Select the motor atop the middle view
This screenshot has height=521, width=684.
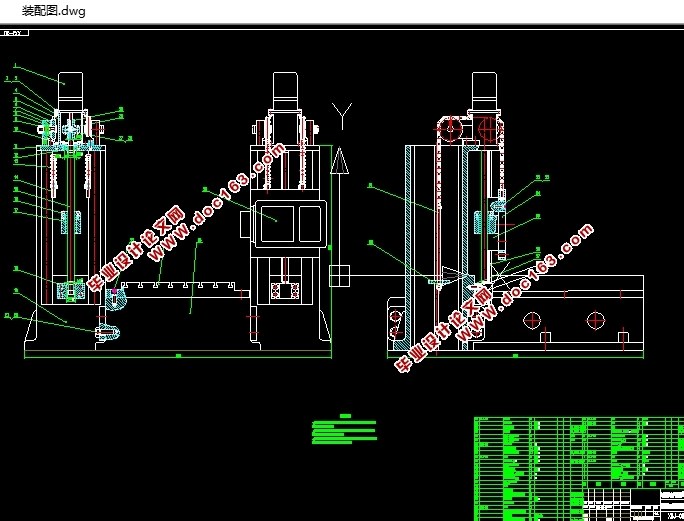click(285, 91)
